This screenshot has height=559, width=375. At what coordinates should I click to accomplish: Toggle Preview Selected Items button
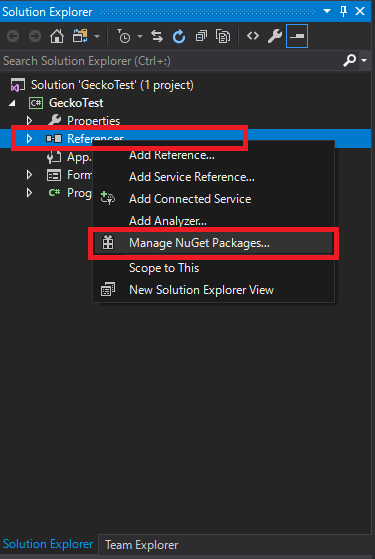(x=297, y=36)
